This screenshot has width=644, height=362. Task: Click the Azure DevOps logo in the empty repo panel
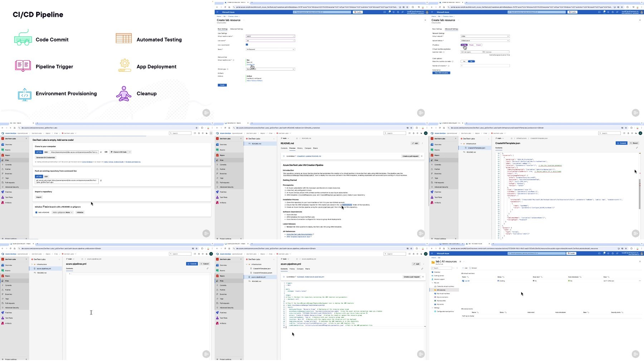click(x=3, y=133)
